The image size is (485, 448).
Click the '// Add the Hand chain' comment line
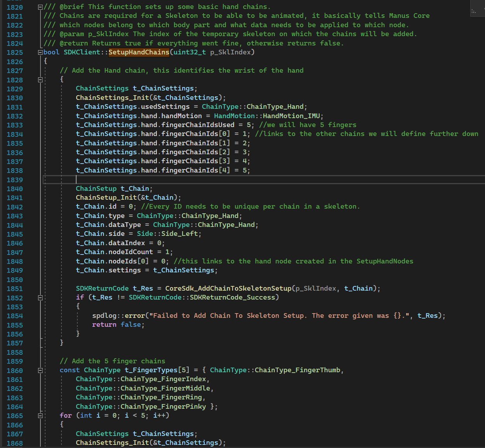[x=182, y=70]
